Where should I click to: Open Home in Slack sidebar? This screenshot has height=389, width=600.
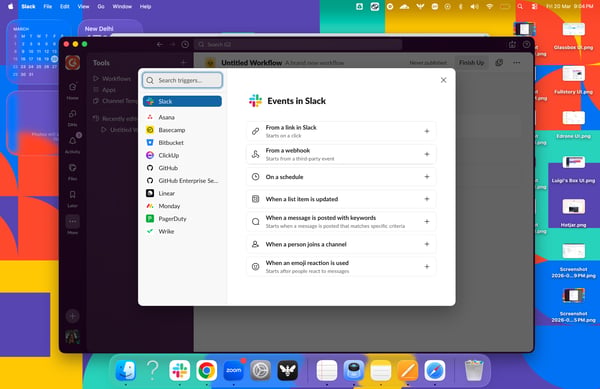coord(72,90)
